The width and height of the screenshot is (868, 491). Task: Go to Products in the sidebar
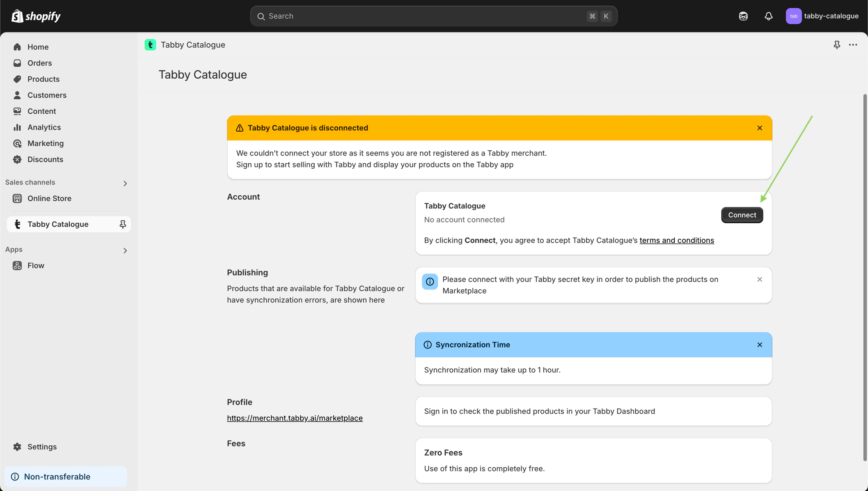[43, 79]
